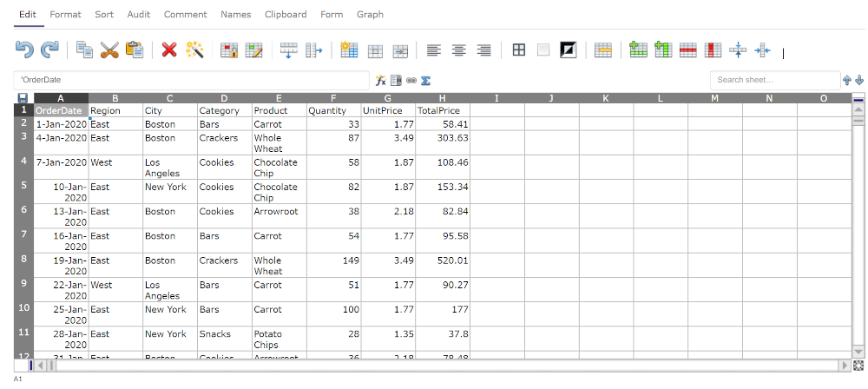Jump to next search result down arrow
This screenshot has height=389, width=868.
859,81
